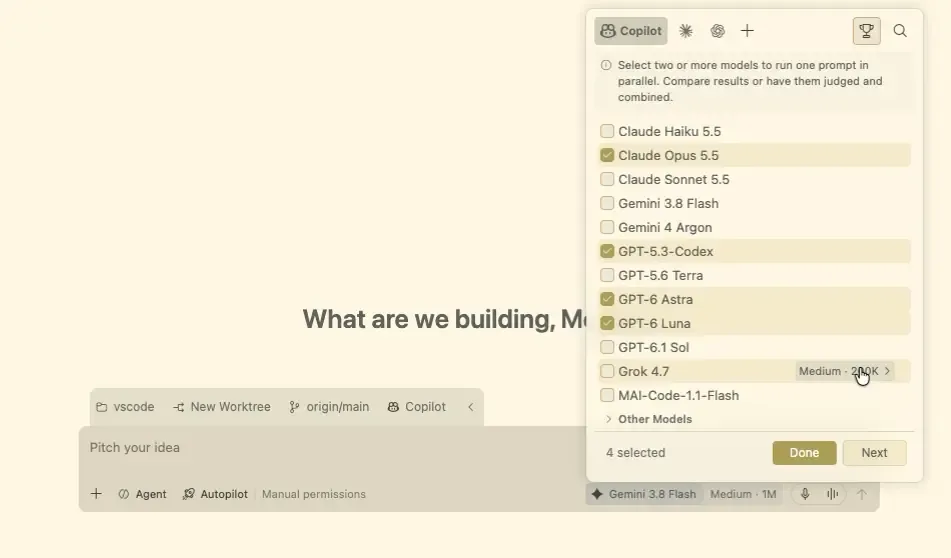Click the info icon beside the parallel models hint
This screenshot has height=558, width=951.
[x=606, y=65]
